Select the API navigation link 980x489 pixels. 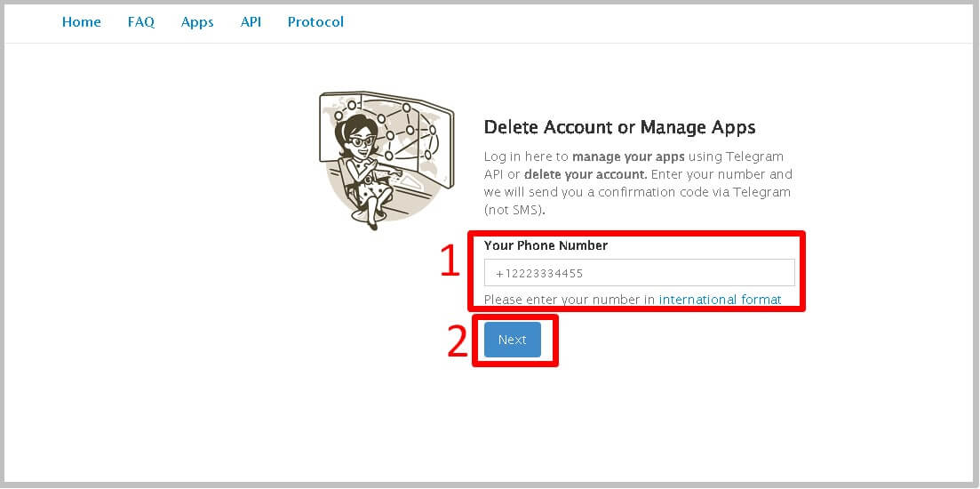[251, 22]
